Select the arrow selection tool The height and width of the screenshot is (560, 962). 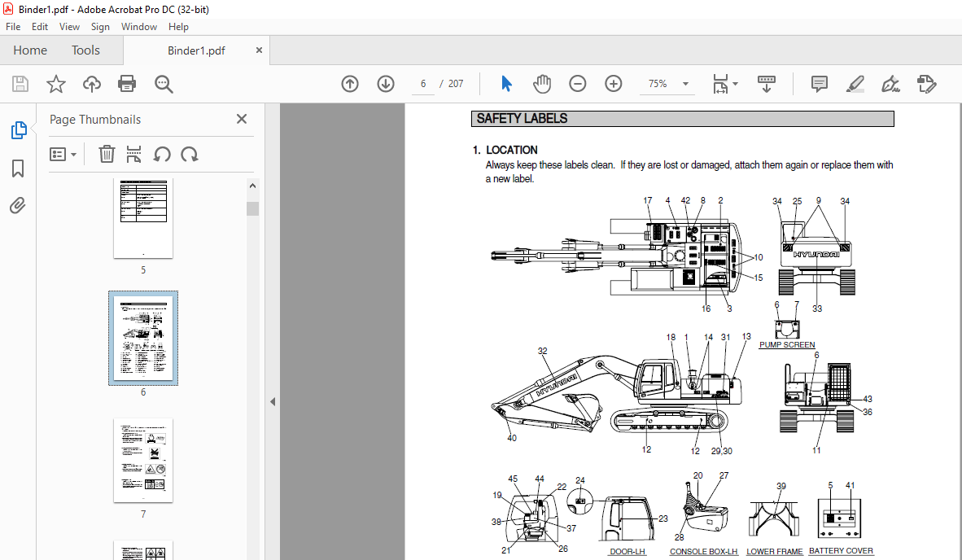506,84
